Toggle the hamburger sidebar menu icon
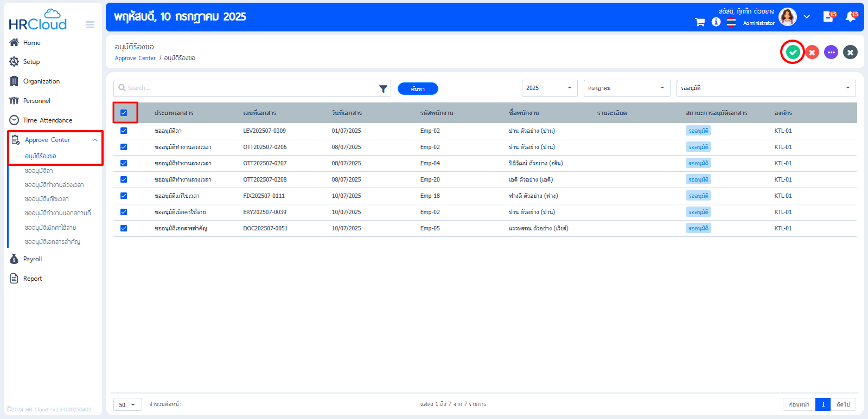The width and height of the screenshot is (868, 419). point(90,24)
